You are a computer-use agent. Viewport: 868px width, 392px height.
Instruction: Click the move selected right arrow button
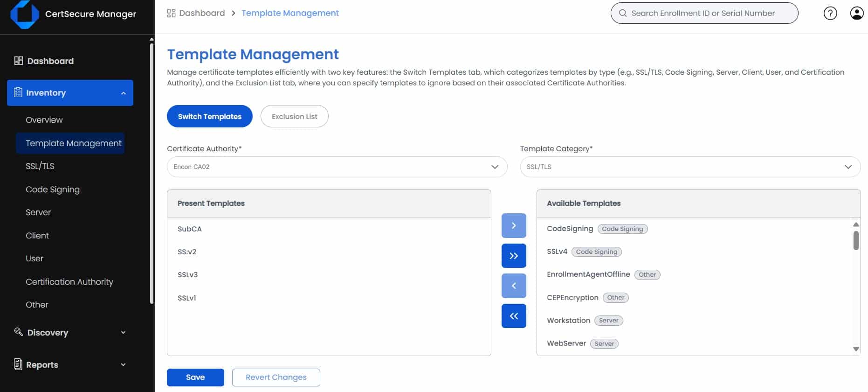[x=514, y=225]
